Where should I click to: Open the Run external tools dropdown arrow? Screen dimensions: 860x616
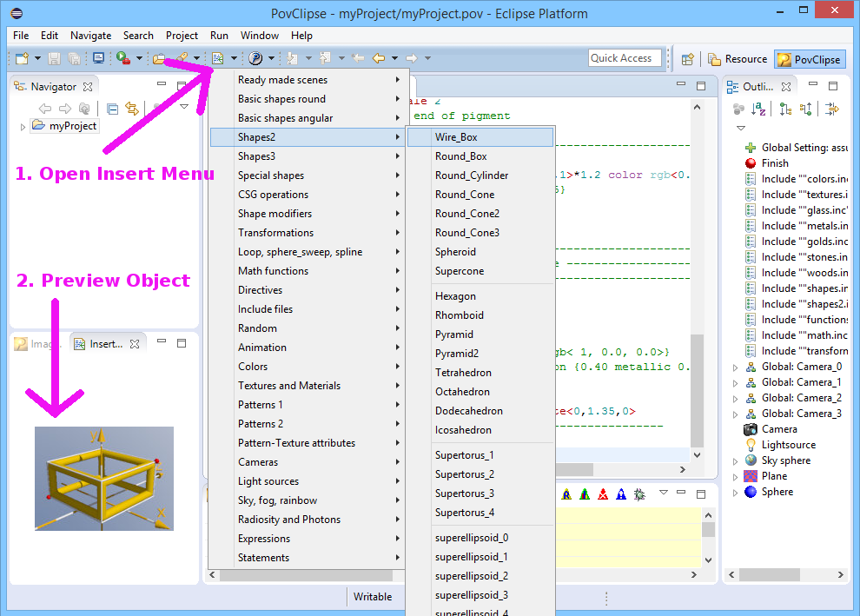point(139,58)
